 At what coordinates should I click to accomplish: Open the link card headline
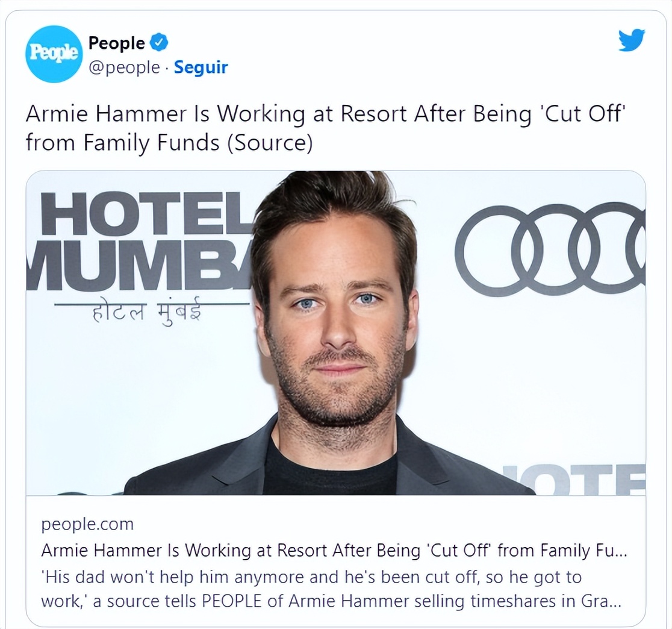(334, 550)
